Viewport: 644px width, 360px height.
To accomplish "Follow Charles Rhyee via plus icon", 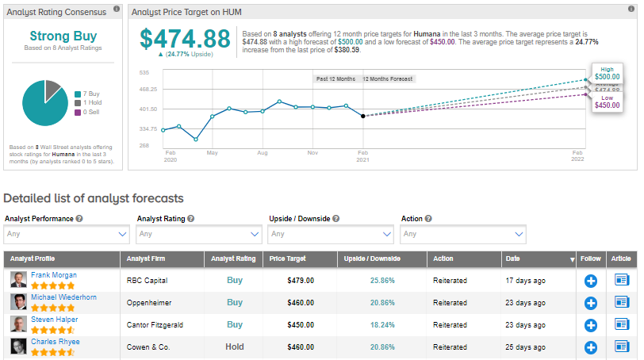I will 590,347.
